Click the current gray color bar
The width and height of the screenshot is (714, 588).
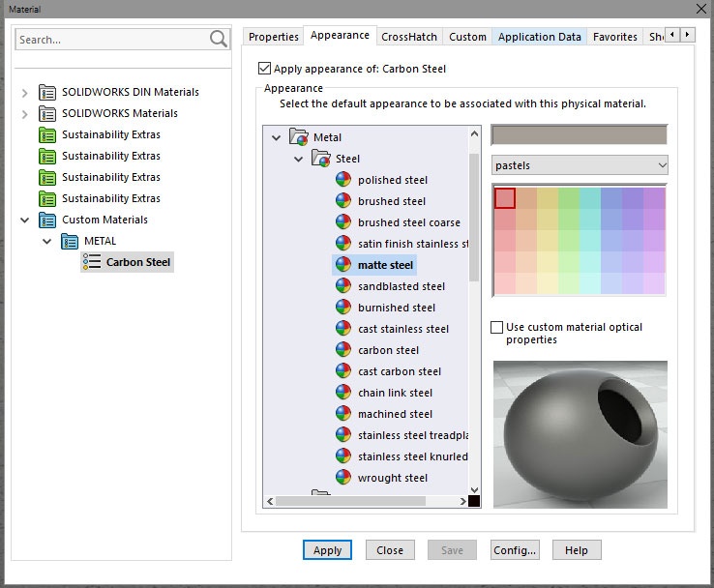click(580, 134)
